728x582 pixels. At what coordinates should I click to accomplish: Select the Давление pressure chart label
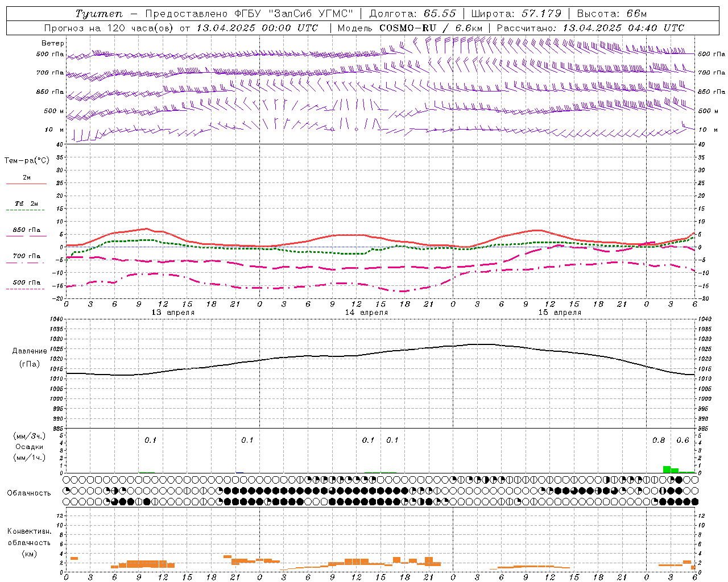30,351
